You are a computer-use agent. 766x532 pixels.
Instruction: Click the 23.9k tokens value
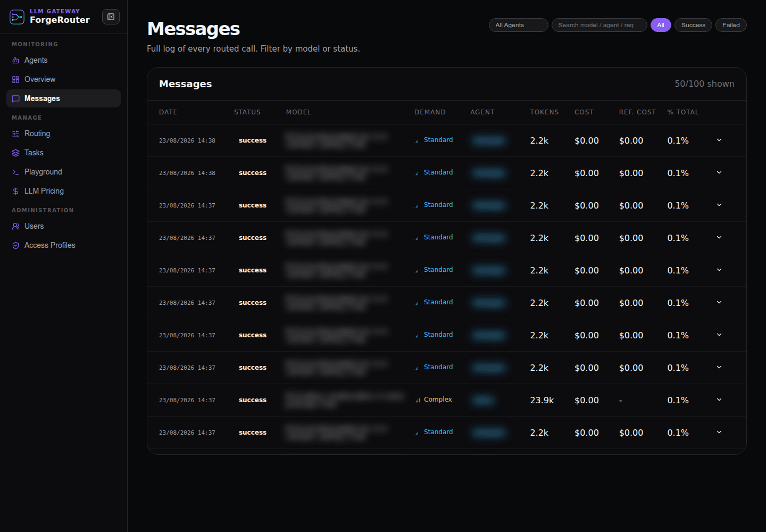[542, 401]
